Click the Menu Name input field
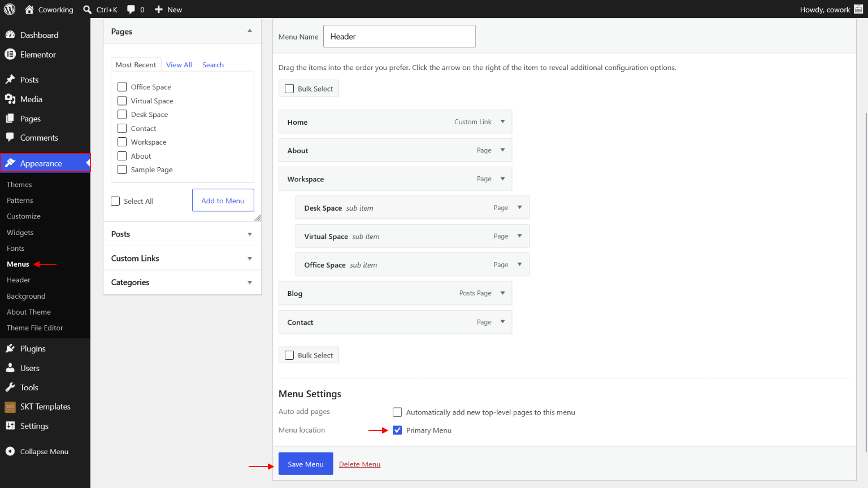 pyautogui.click(x=400, y=36)
